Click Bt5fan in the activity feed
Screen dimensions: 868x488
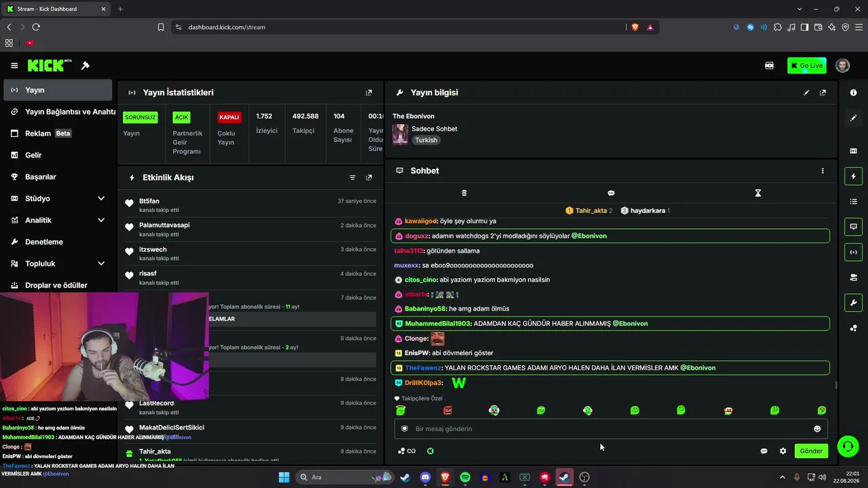(149, 201)
